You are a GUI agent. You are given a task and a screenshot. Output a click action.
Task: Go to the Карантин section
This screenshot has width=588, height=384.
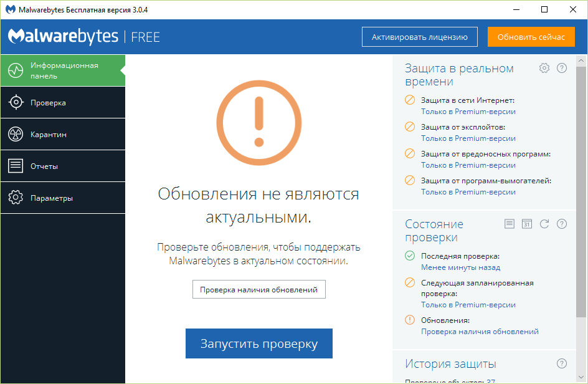(x=63, y=135)
